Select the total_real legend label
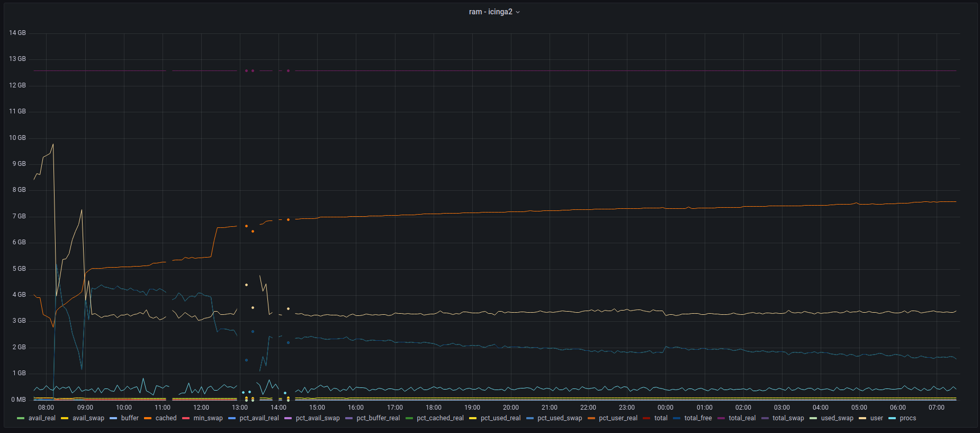Viewport: 980px width, 433px height. [742, 418]
